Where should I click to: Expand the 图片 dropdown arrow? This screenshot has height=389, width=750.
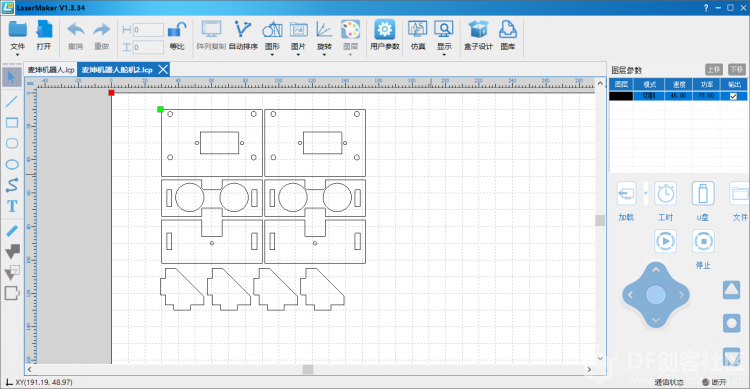[298, 55]
